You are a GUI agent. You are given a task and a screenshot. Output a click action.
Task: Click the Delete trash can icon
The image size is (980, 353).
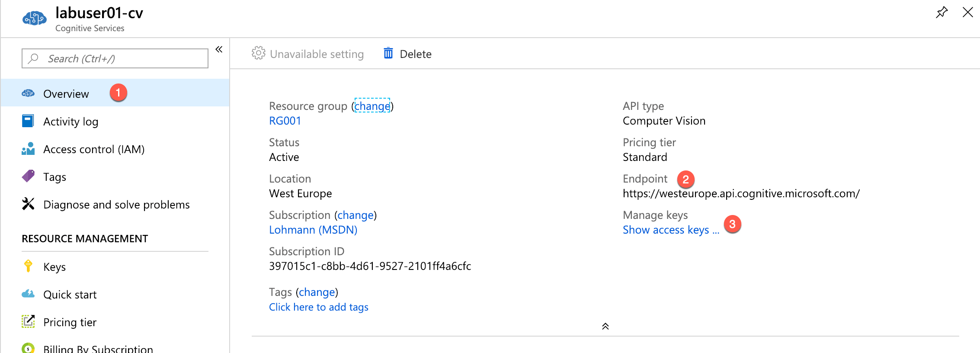coord(388,53)
